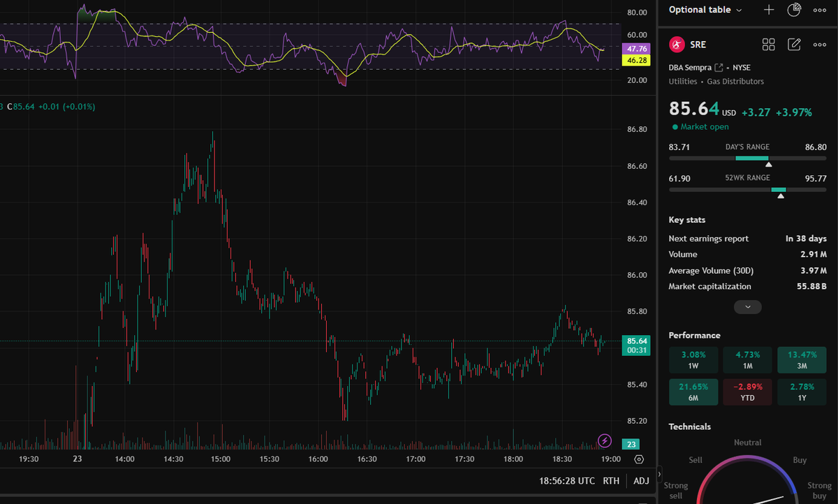Open SRE panel more options
Screen dimensions: 838x504
pyautogui.click(x=820, y=45)
